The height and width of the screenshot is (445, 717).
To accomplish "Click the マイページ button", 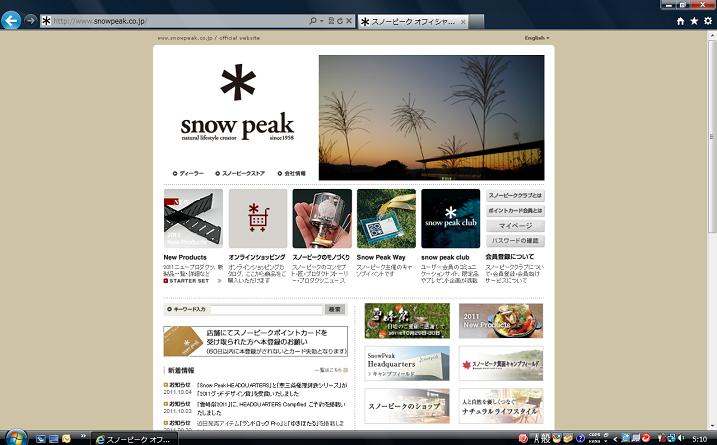I will point(515,226).
